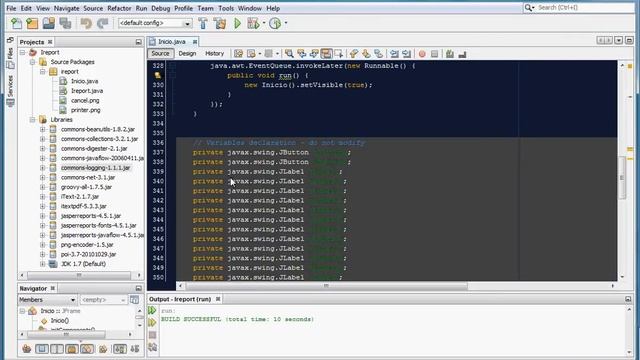Expand the JDK 1.7 (Default) node
Viewport: 640px width, 360px height.
42,264
